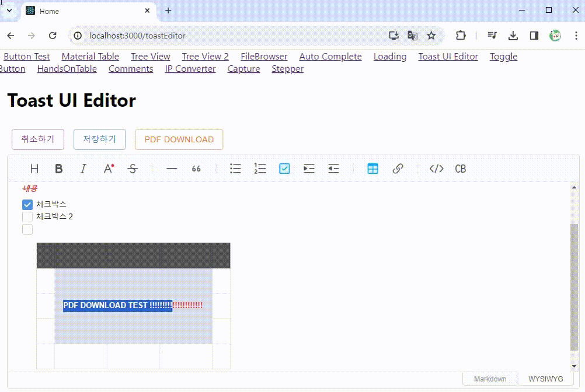Switch to WYSIWYG editing mode
The image size is (585, 392).
(x=545, y=379)
